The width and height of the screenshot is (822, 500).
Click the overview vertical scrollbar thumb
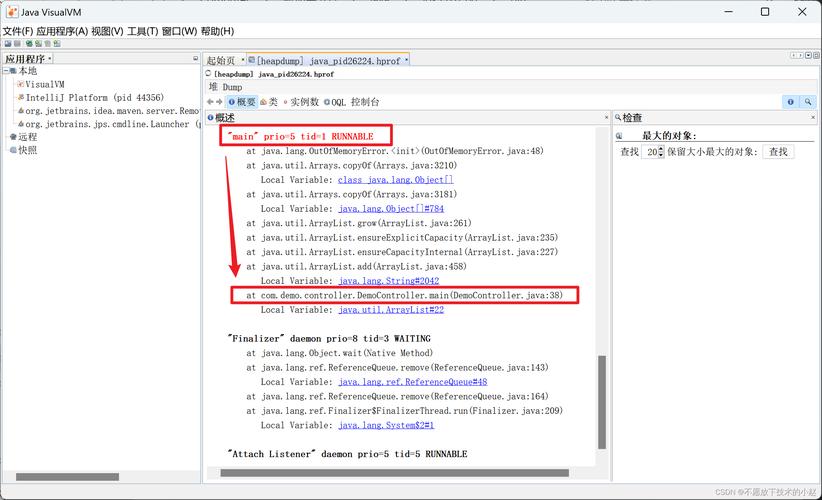pyautogui.click(x=602, y=402)
